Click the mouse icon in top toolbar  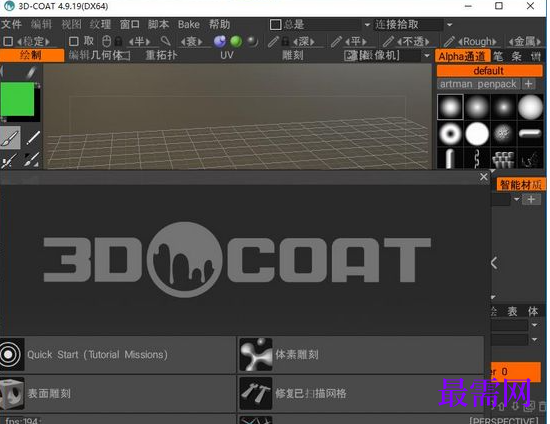pyautogui.click(x=107, y=41)
